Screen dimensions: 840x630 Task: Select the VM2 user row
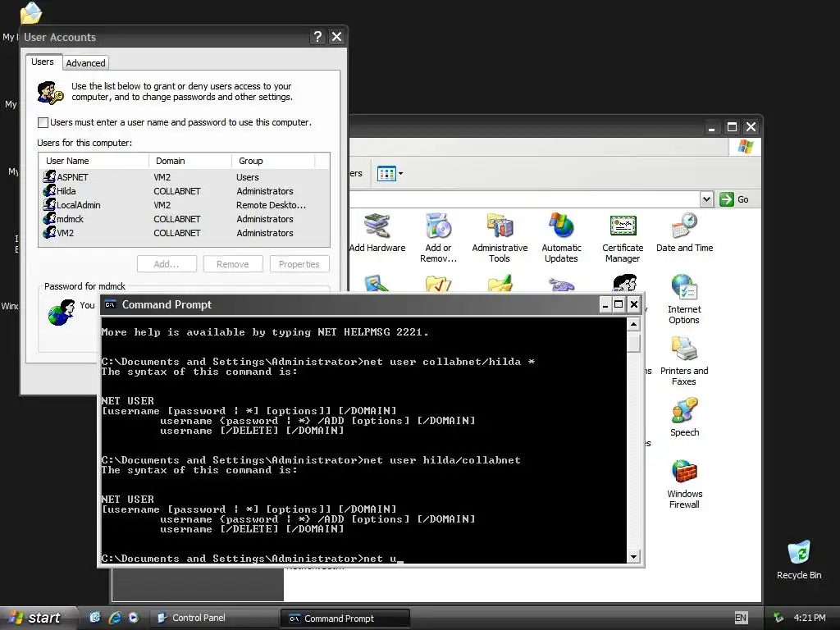tap(184, 232)
